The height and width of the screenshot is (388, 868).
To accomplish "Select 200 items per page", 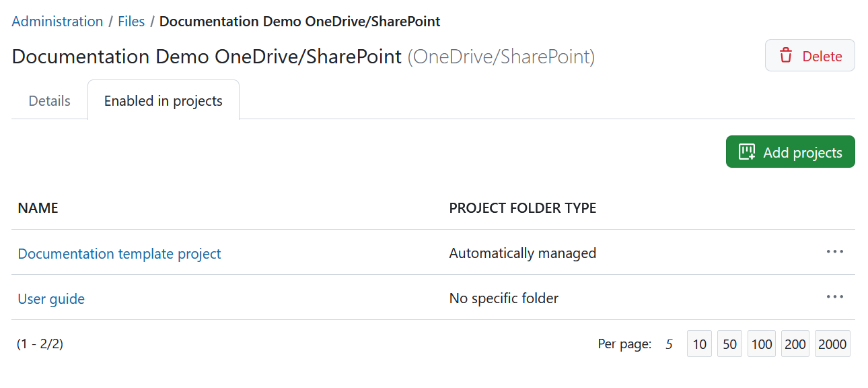I will [x=795, y=344].
